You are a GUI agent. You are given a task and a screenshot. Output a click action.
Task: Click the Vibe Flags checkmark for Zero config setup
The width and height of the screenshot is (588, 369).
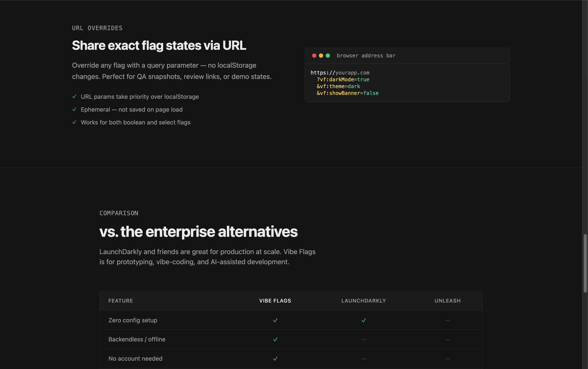point(275,320)
